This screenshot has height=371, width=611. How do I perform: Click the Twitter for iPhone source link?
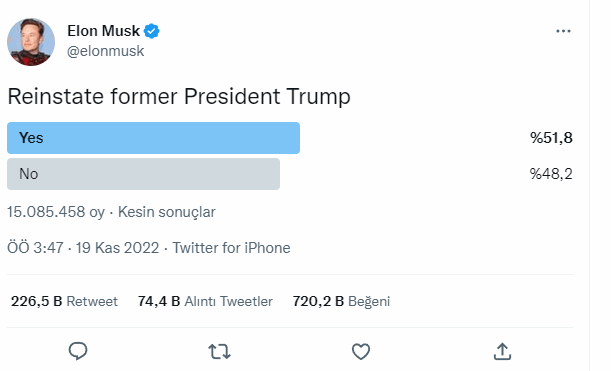[x=231, y=248]
